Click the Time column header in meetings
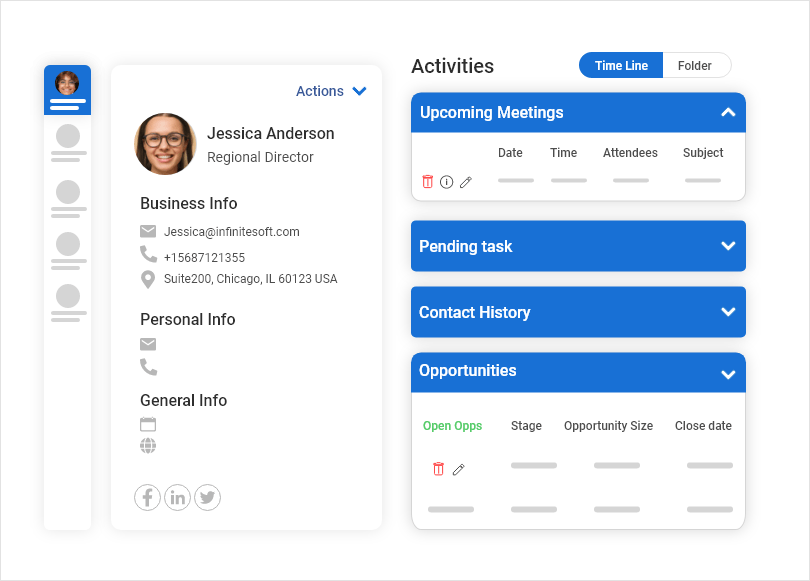This screenshot has height=581, width=810. point(563,153)
